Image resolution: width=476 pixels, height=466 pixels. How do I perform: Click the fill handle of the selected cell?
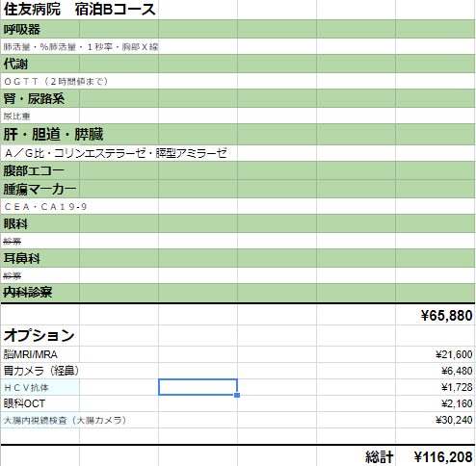(x=237, y=395)
